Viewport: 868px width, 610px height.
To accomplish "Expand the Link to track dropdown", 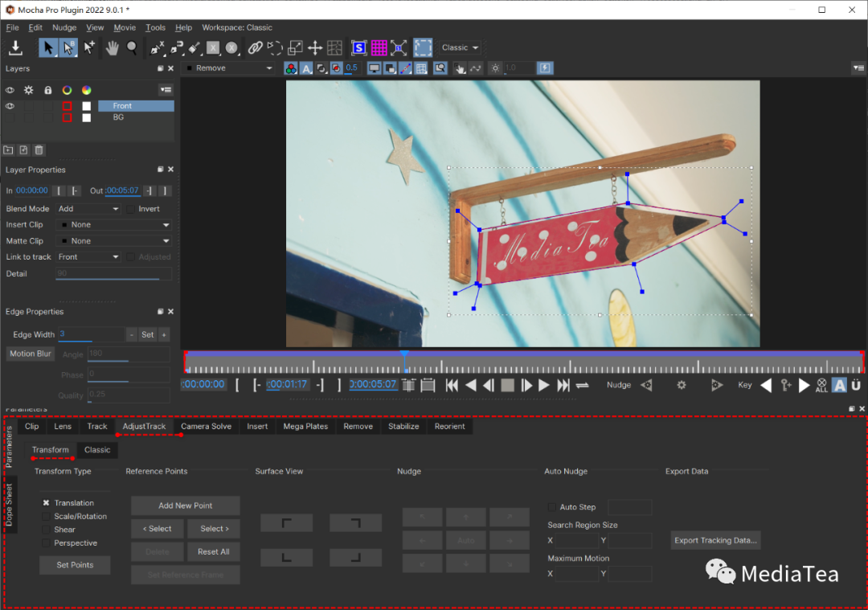I will coord(88,257).
